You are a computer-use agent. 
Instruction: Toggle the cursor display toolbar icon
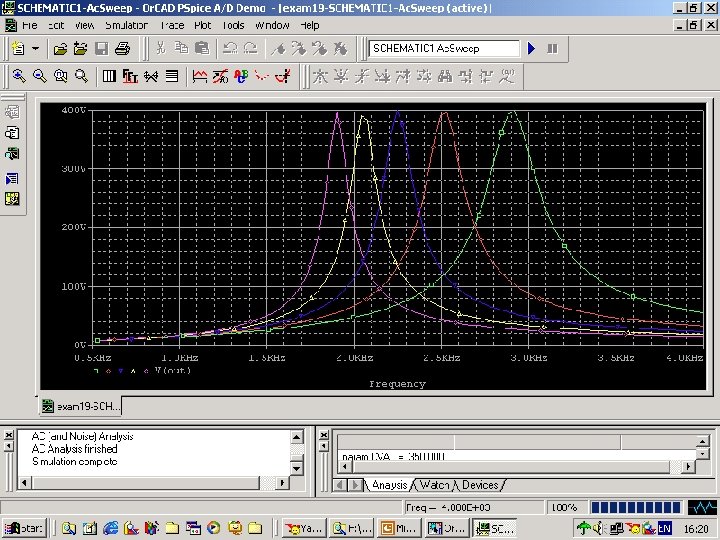[x=283, y=75]
